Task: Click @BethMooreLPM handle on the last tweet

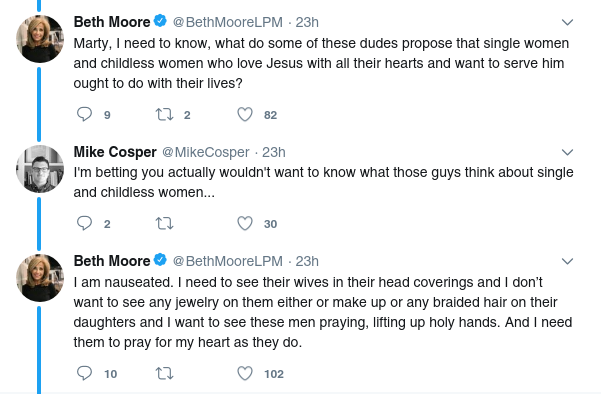Action: [228, 261]
